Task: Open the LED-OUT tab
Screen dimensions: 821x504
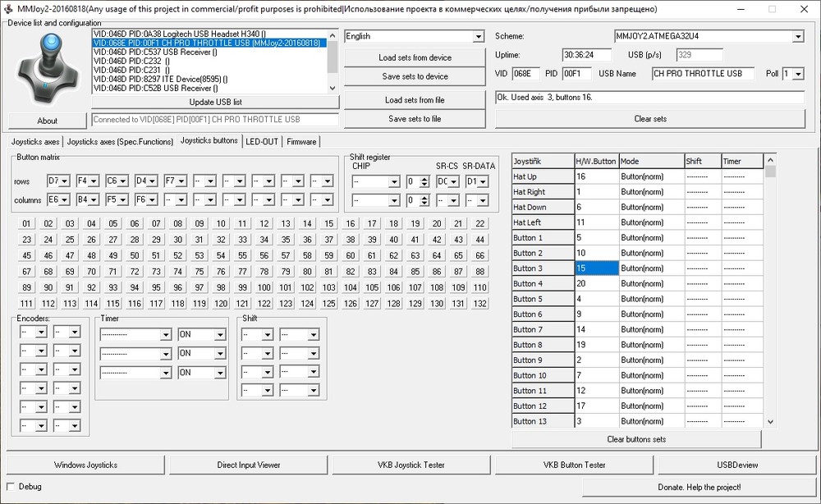Action: point(262,141)
